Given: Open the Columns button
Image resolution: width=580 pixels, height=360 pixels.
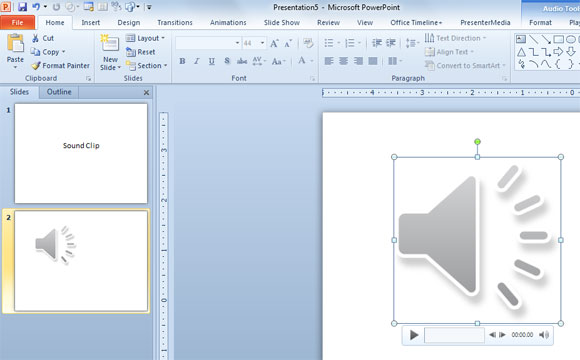Looking at the screenshot, I should coord(395,61).
